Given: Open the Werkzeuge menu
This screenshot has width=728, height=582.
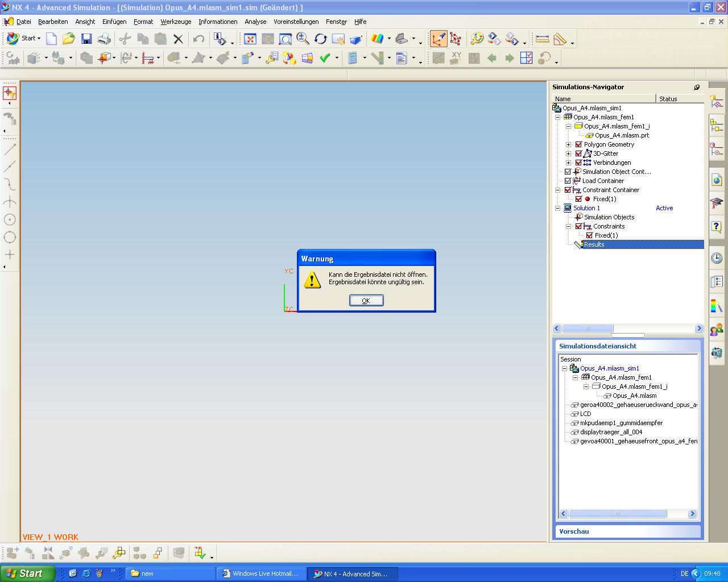Looking at the screenshot, I should coord(176,22).
